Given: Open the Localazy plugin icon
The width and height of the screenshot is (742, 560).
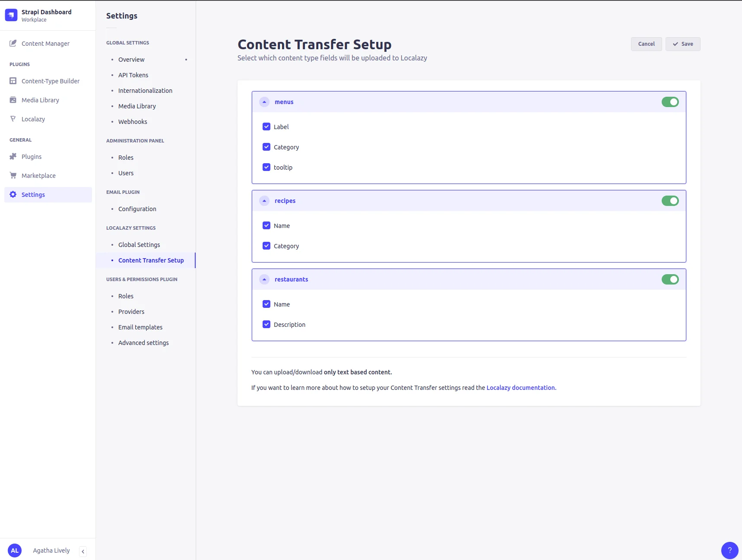Looking at the screenshot, I should click(13, 119).
